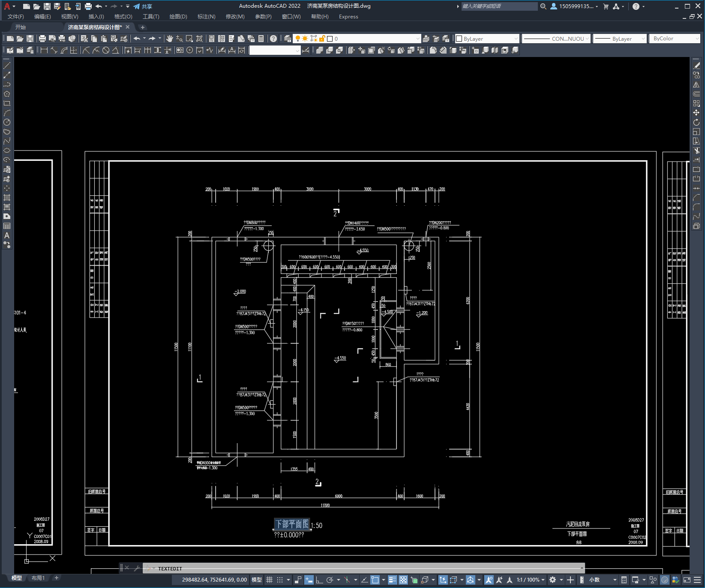The image size is (705, 588).
Task: Click the Share (共享) button
Action: tap(143, 6)
